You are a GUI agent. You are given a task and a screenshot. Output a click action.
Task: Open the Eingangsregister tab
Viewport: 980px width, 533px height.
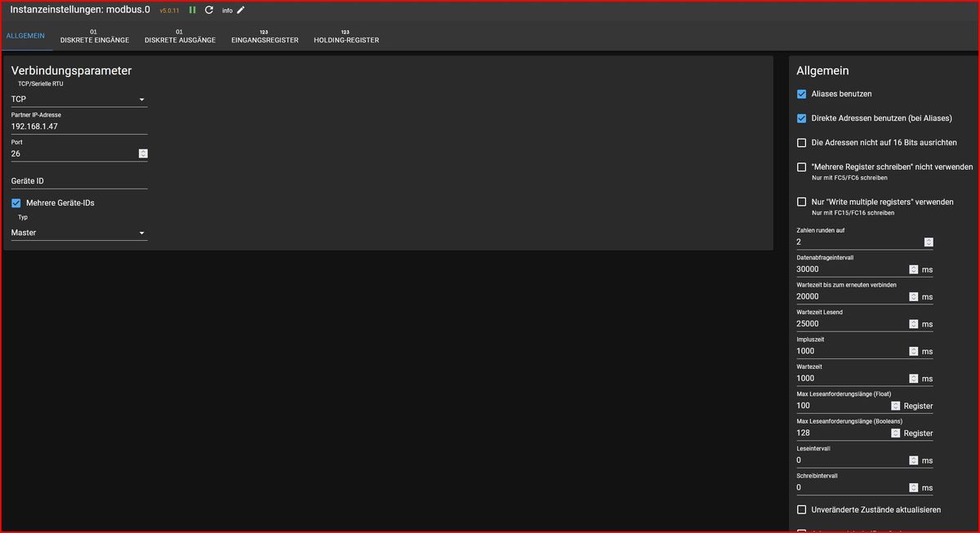[x=265, y=37]
